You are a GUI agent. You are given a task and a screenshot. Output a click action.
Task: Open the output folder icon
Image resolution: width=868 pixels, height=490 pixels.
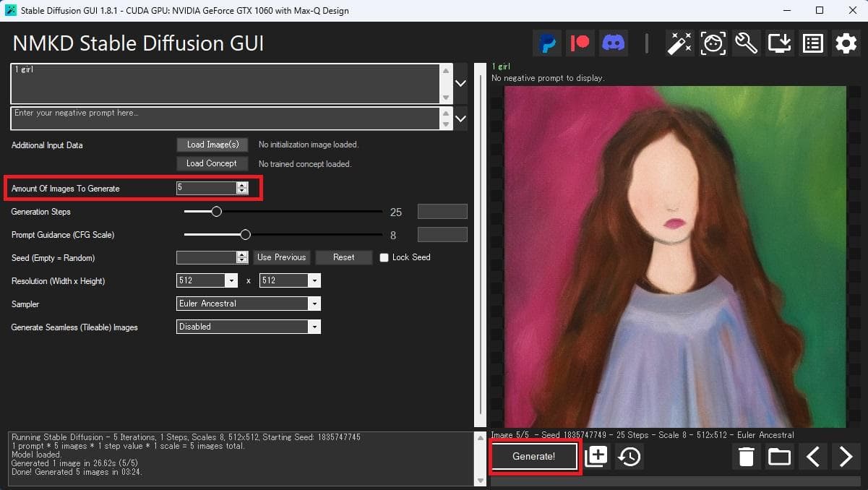[x=779, y=457]
